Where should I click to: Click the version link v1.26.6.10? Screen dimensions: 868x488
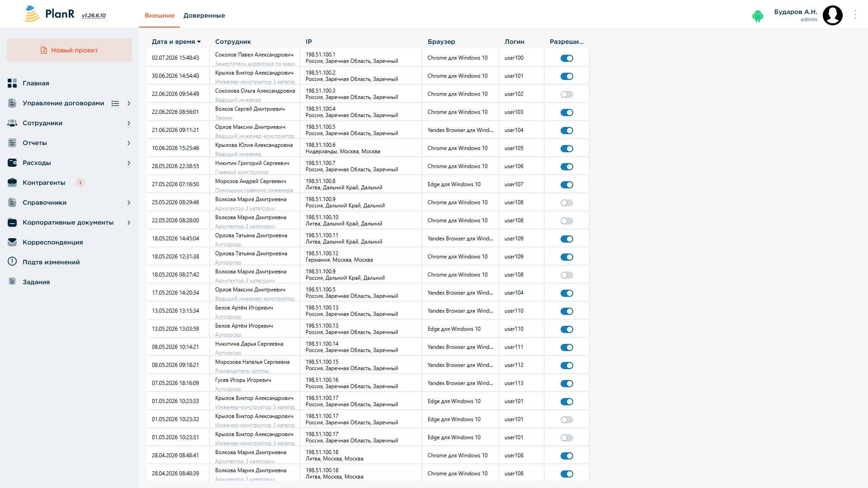pyautogui.click(x=94, y=15)
